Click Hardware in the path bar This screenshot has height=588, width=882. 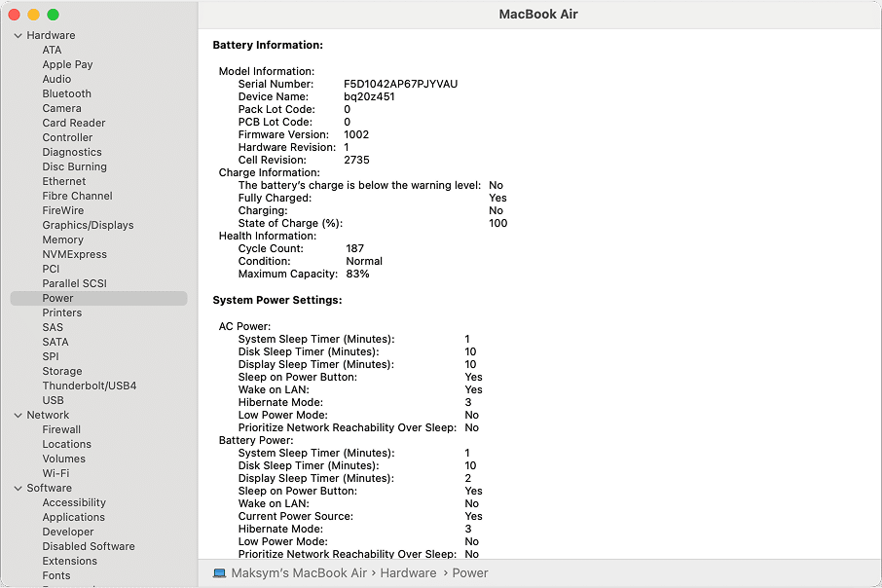tap(408, 573)
